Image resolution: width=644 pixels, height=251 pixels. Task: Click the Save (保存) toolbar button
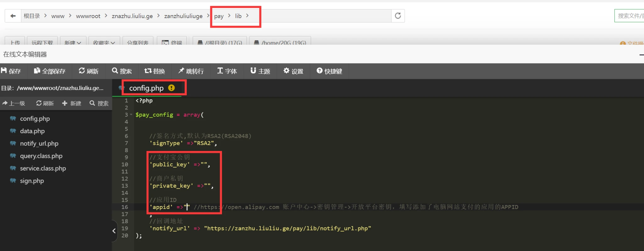11,71
